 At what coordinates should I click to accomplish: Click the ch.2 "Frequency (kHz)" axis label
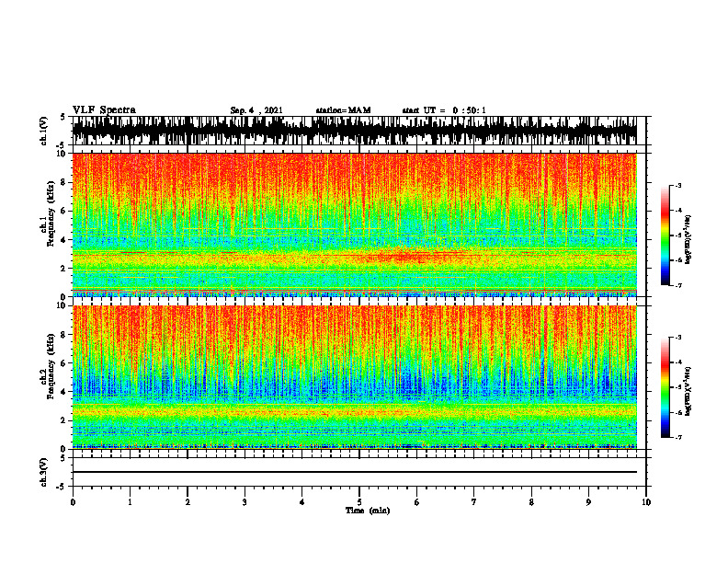click(x=51, y=366)
